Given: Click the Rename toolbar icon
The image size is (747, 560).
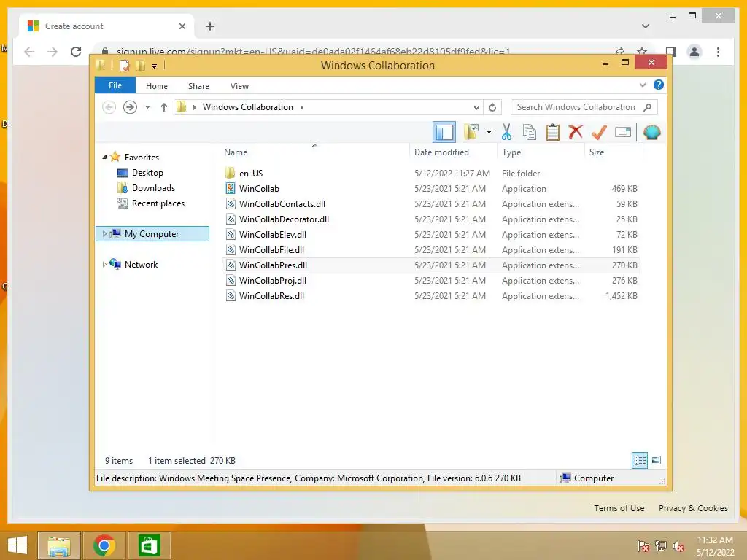Looking at the screenshot, I should pyautogui.click(x=623, y=132).
